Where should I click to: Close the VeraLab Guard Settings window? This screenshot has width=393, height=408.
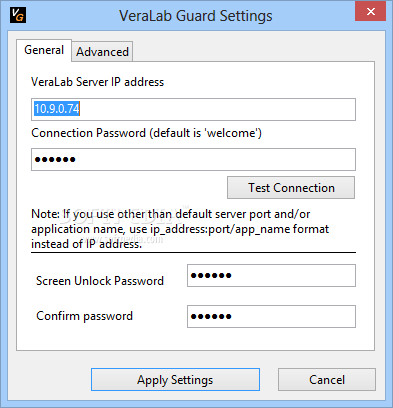[x=370, y=12]
